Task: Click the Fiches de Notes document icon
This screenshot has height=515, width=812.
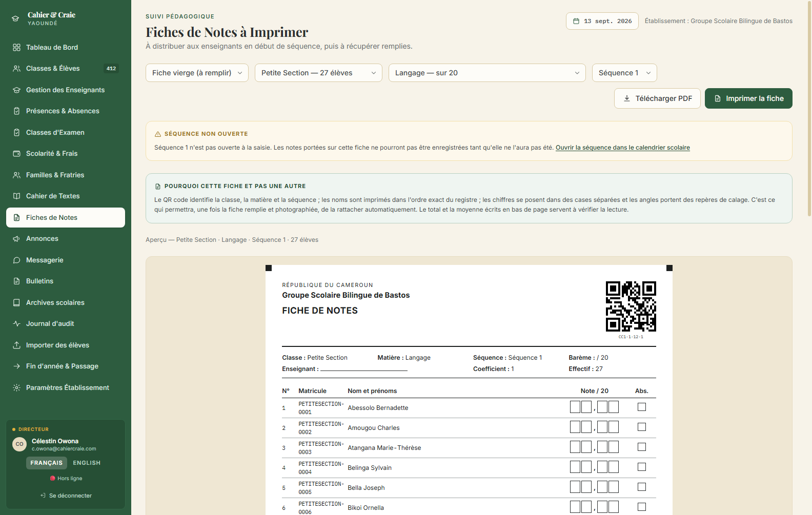Action: 16,217
